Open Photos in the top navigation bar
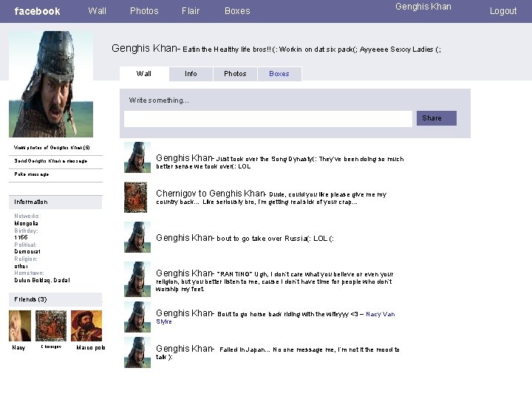 (144, 11)
